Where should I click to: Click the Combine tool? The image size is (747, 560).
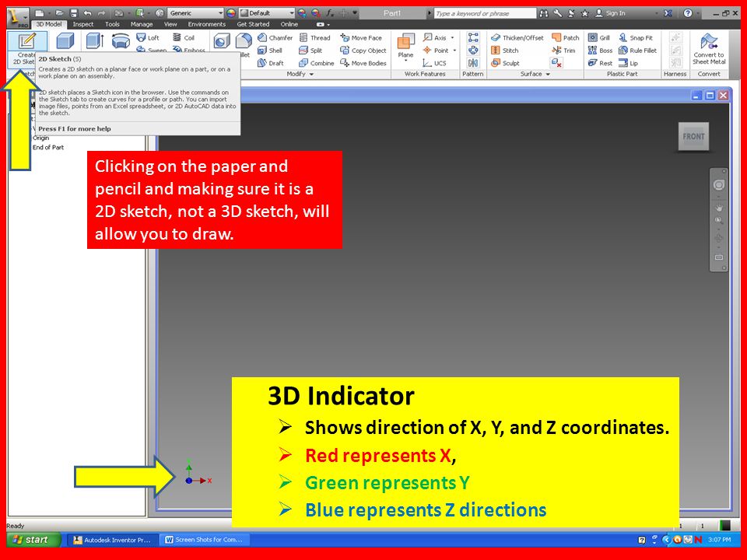(x=317, y=63)
